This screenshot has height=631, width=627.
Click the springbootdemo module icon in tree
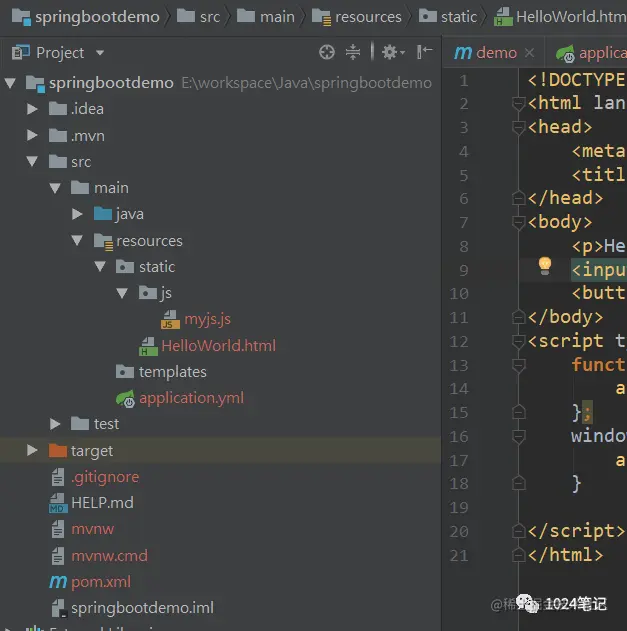tap(35, 84)
